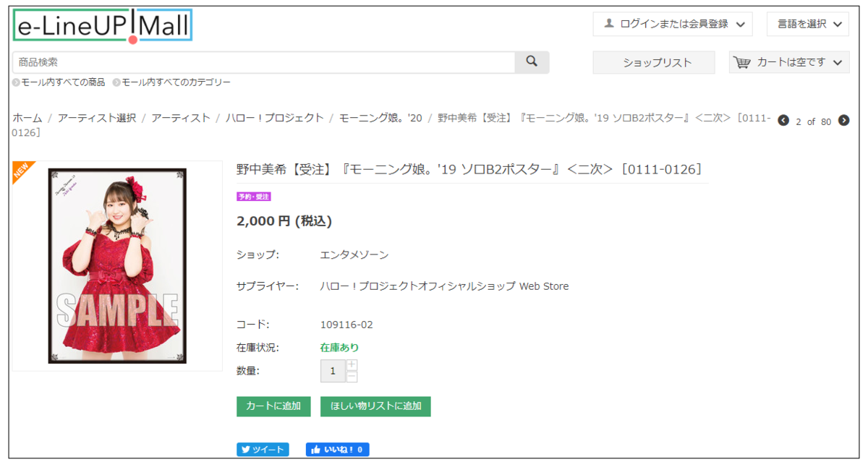
Task: Select モール内すべての商品 link
Action: tap(63, 82)
